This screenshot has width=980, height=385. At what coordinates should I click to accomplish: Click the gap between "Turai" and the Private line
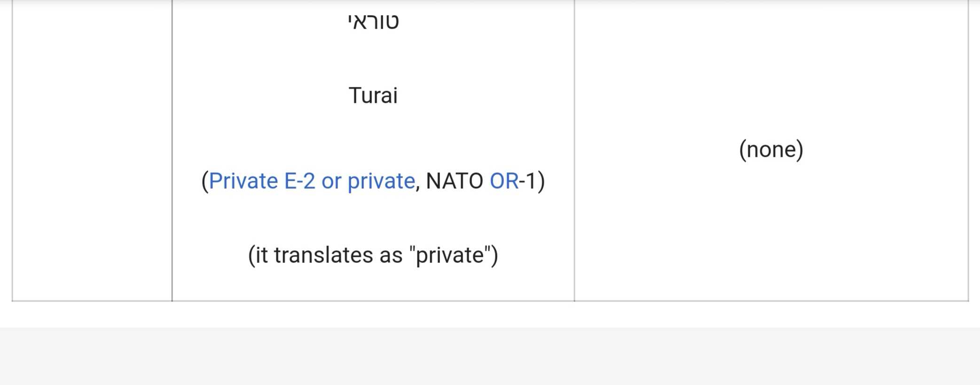[x=373, y=138]
